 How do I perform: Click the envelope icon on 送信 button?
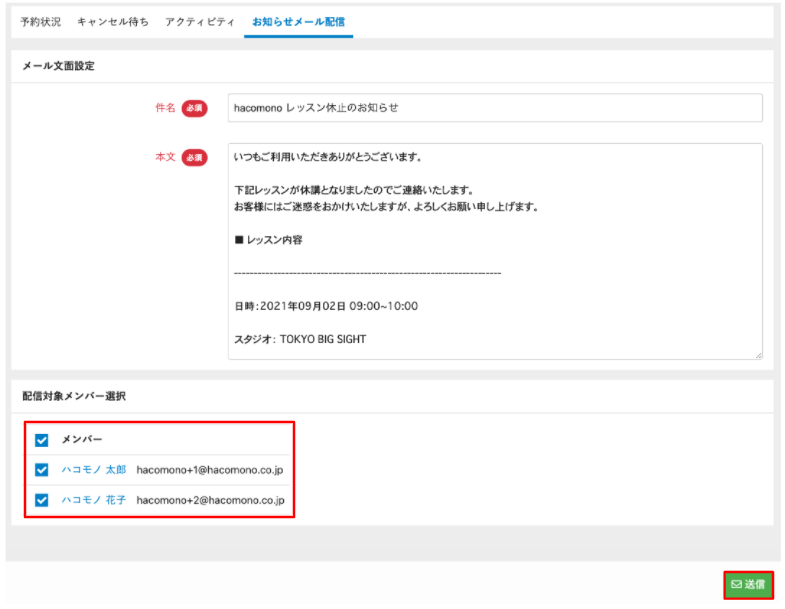(736, 584)
